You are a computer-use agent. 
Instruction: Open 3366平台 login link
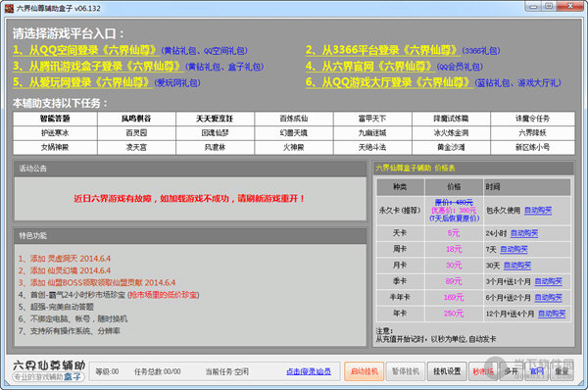coord(383,50)
